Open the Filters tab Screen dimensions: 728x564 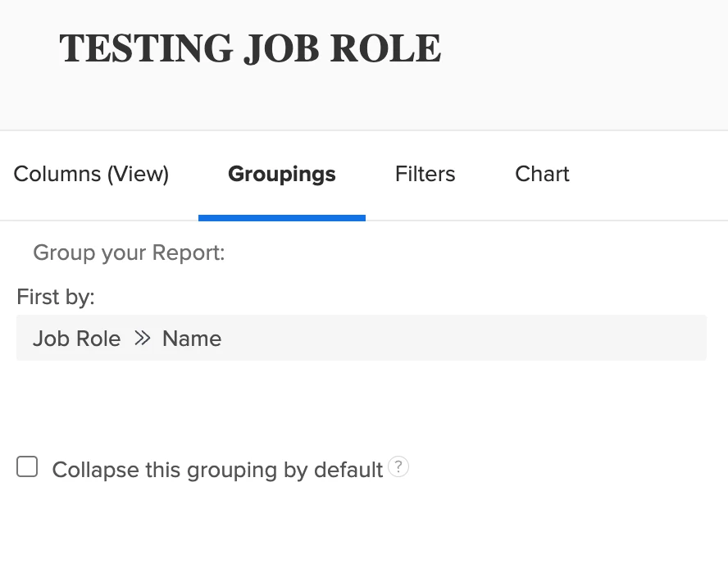(x=425, y=174)
